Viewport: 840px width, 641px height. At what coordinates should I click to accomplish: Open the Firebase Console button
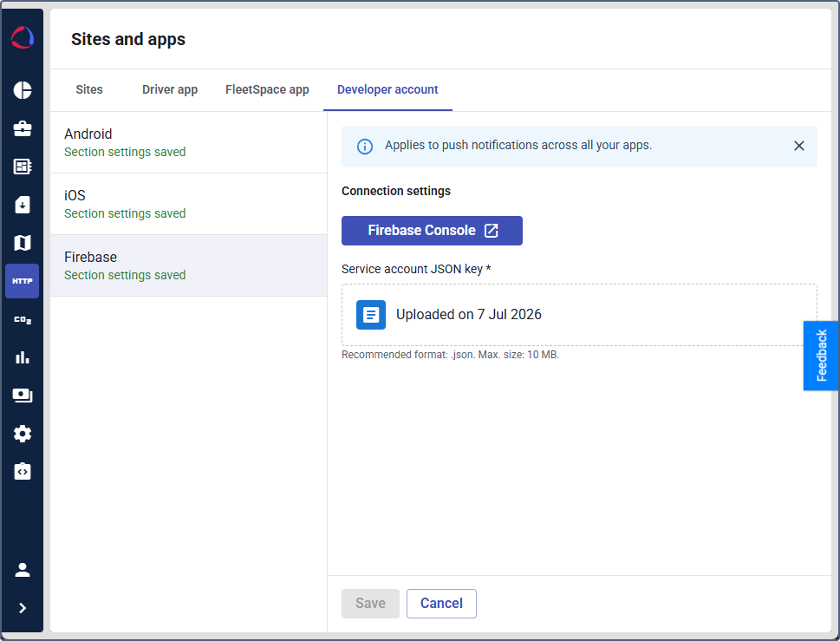click(x=432, y=231)
